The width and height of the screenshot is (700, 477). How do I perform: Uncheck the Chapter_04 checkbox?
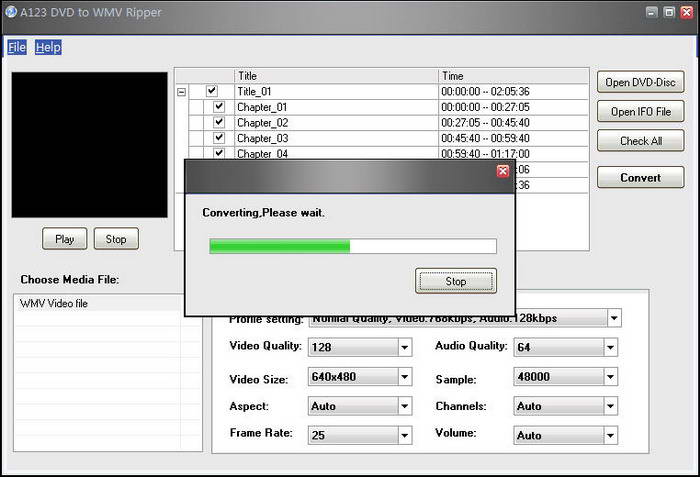click(218, 153)
